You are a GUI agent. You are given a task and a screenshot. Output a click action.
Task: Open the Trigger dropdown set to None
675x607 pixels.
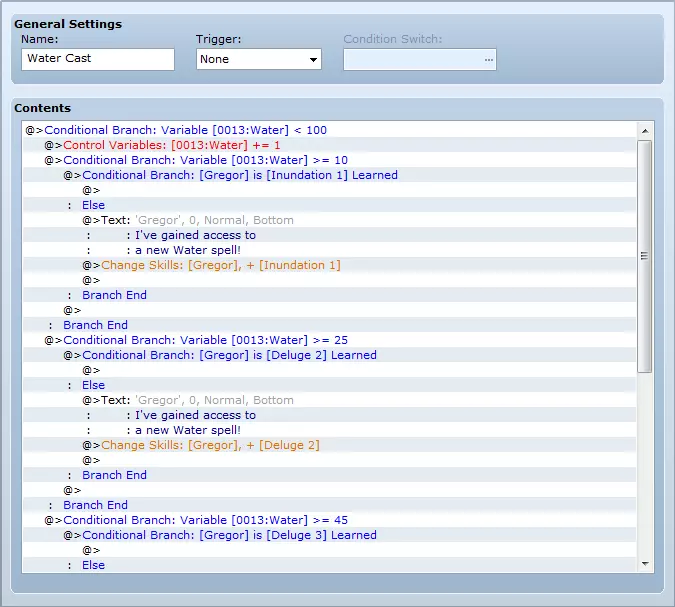[x=259, y=59]
